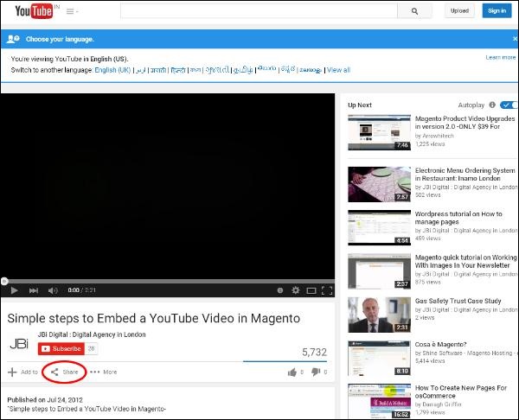Select the Hindi language link
This screenshot has width=519, height=420.
(178, 70)
